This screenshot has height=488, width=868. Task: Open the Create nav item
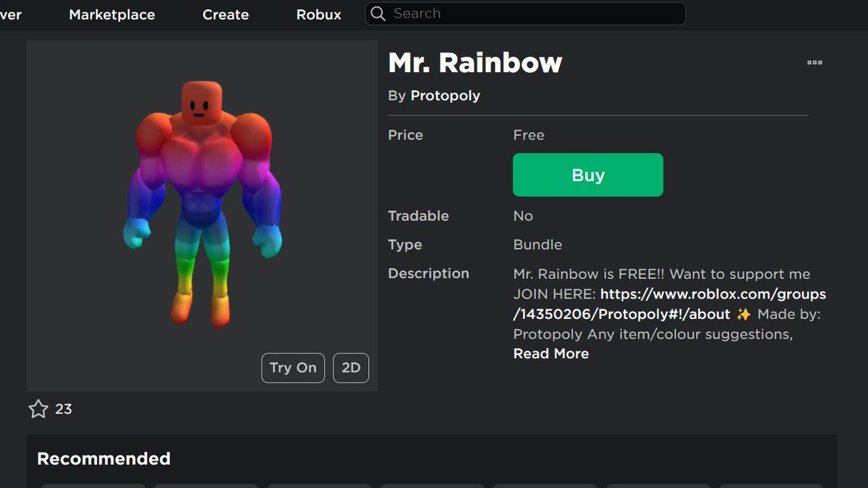226,14
